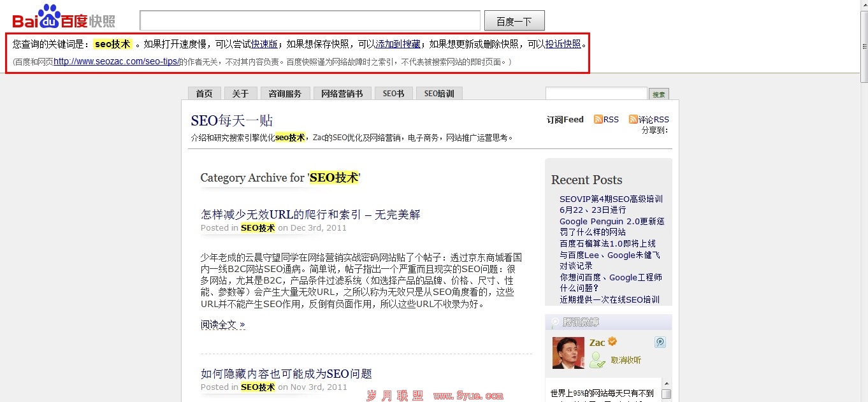The width and height of the screenshot is (868, 402).
Task: Open the SEO书 tab
Action: pos(393,94)
